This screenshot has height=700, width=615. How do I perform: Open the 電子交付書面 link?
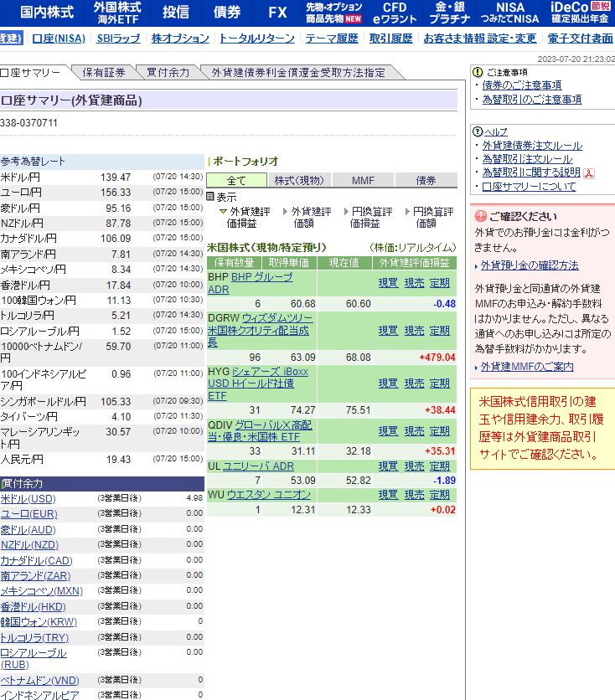click(580, 39)
